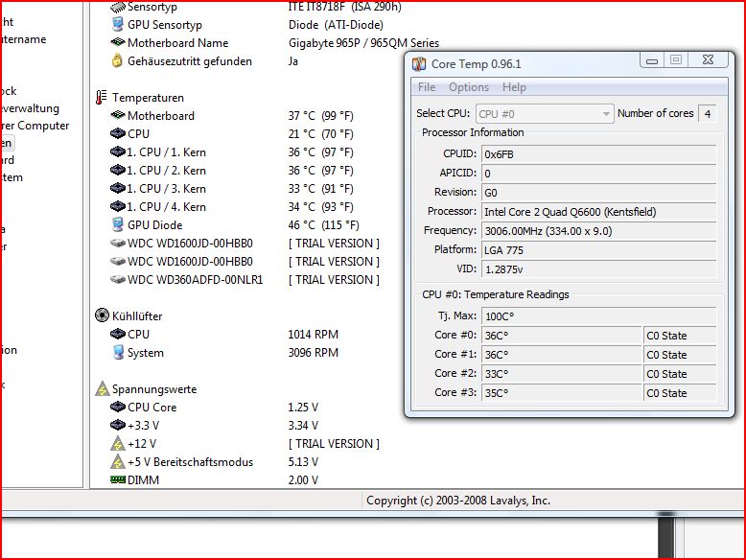The image size is (746, 560).
Task: Click the Processor field showing Q6600
Action: click(598, 212)
